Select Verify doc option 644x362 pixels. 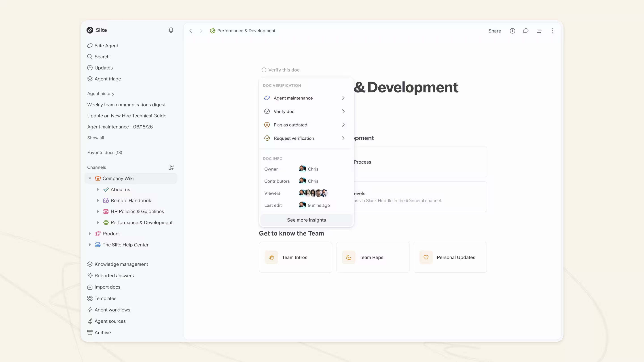305,112
